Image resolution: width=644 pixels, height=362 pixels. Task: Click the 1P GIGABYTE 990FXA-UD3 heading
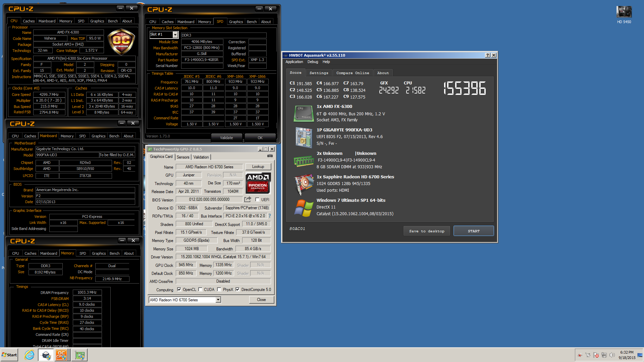344,130
